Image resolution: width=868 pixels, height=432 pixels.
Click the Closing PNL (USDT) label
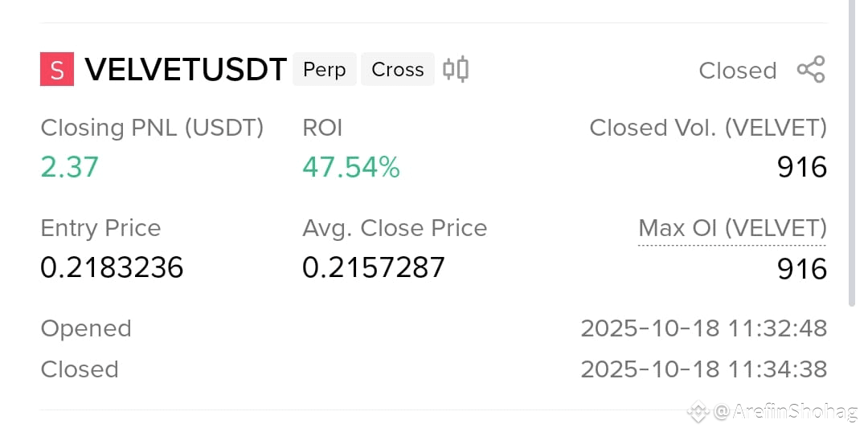[x=152, y=128]
